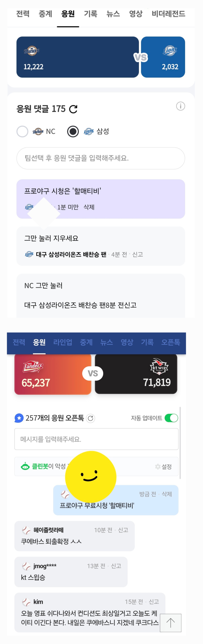Tap the SSG Landers team logo
The width and height of the screenshot is (203, 644).
pos(33,367)
